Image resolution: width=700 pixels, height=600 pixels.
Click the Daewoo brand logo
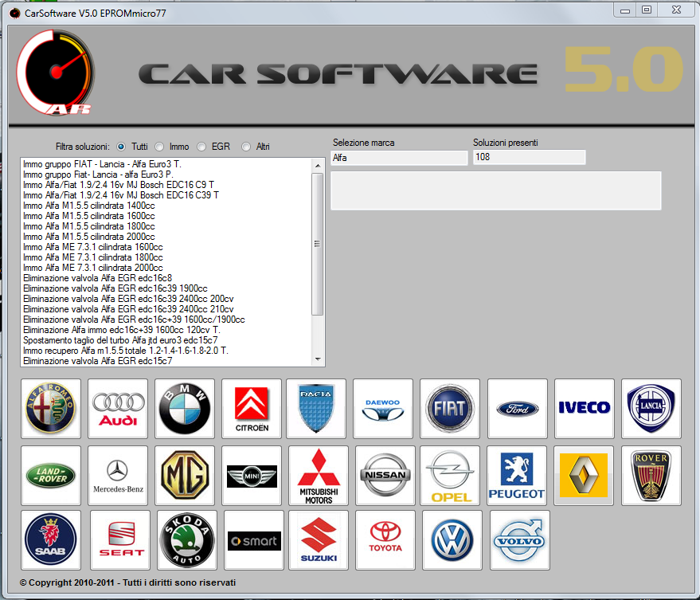pyautogui.click(x=383, y=408)
